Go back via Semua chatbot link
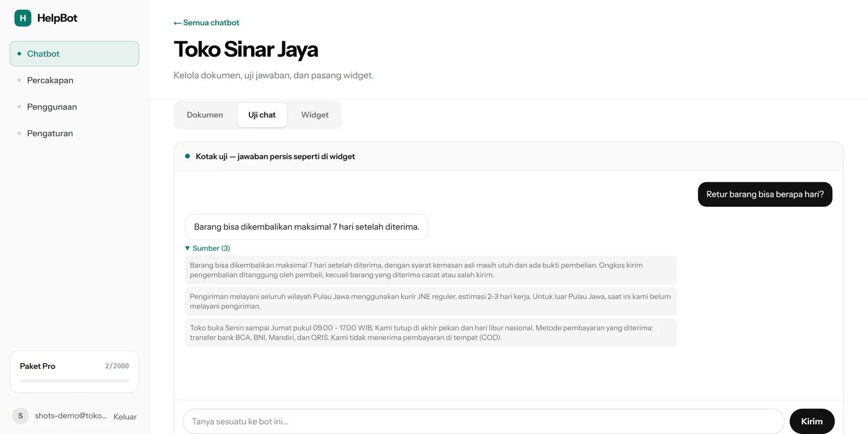The width and height of the screenshot is (868, 434). [207, 23]
